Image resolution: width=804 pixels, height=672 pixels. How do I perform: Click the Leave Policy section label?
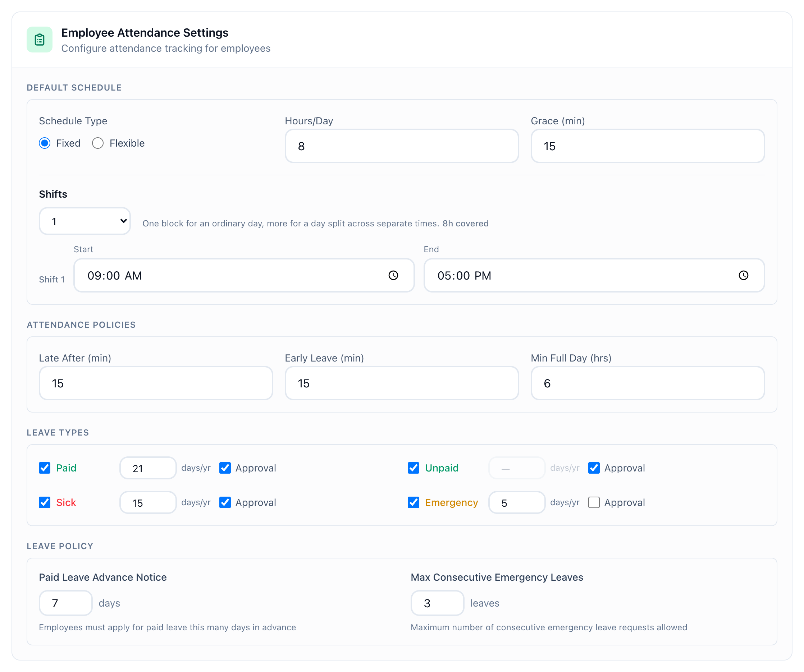pyautogui.click(x=60, y=547)
